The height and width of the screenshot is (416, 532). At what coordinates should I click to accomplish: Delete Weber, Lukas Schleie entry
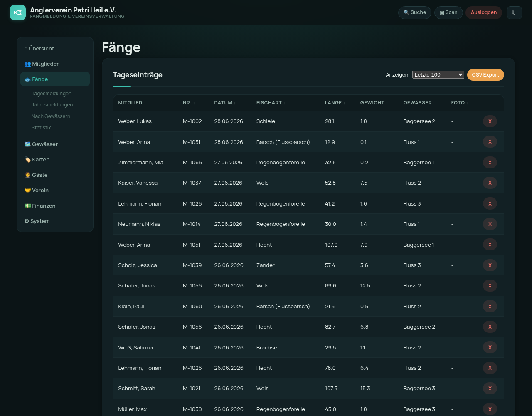point(490,121)
